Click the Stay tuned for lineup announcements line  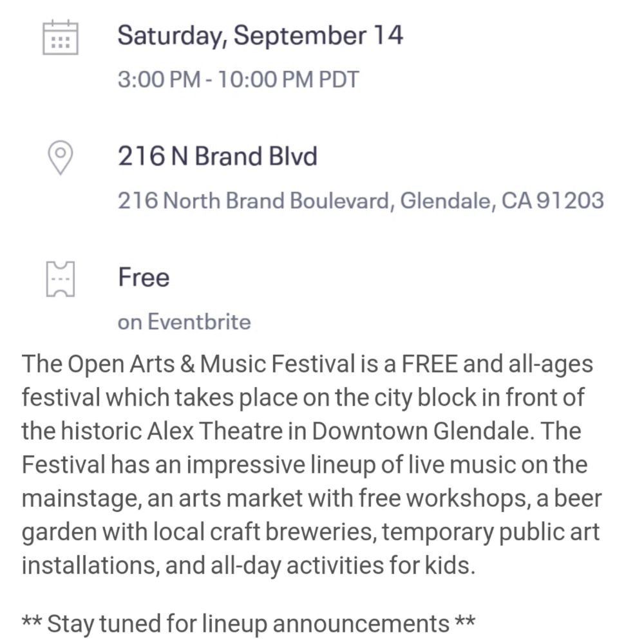(249, 623)
